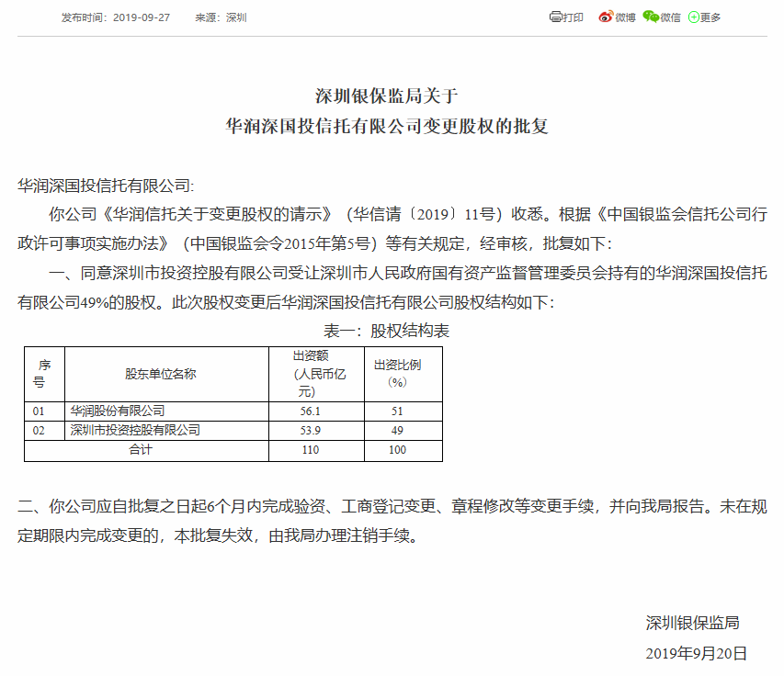Select the 深圳市投资控股有限公司 table cell
The width and height of the screenshot is (784, 676).
[x=135, y=430]
